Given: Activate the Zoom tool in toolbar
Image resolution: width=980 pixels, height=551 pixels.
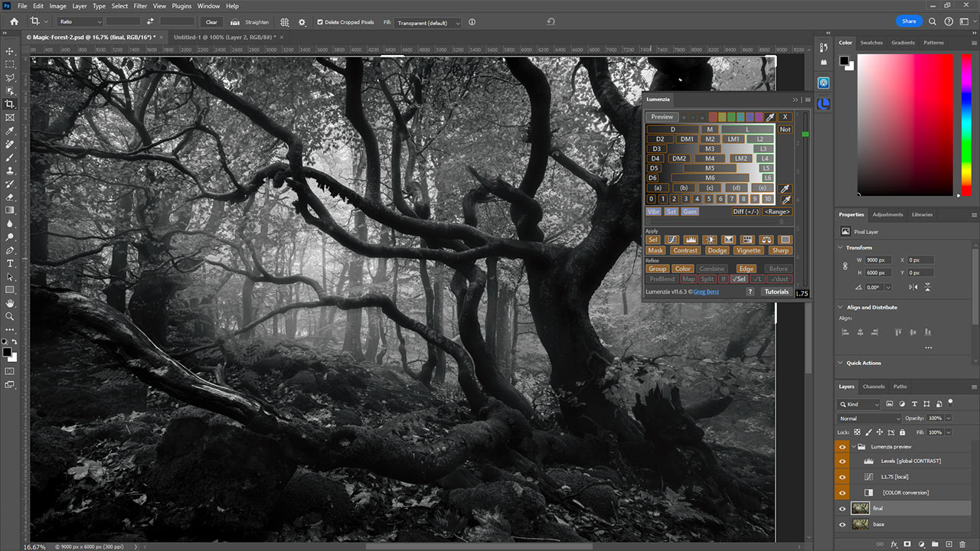Looking at the screenshot, I should (x=10, y=316).
